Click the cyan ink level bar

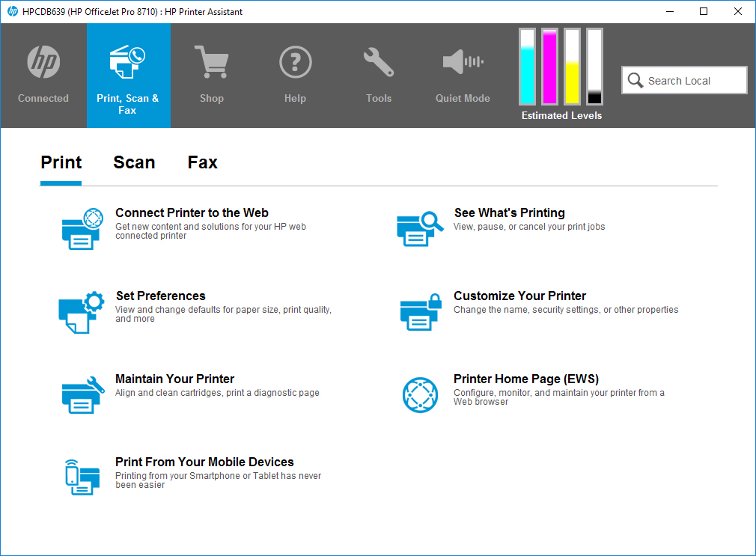click(528, 67)
